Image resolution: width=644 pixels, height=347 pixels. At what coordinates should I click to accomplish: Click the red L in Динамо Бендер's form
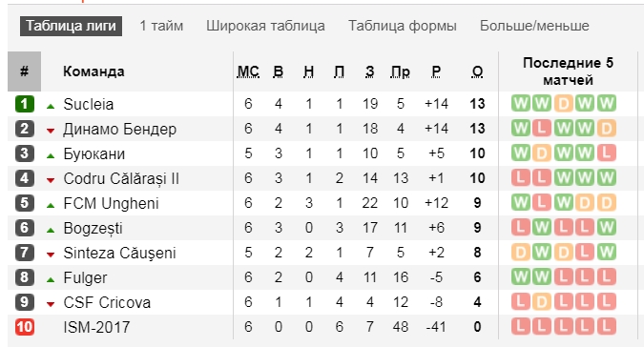click(x=542, y=129)
